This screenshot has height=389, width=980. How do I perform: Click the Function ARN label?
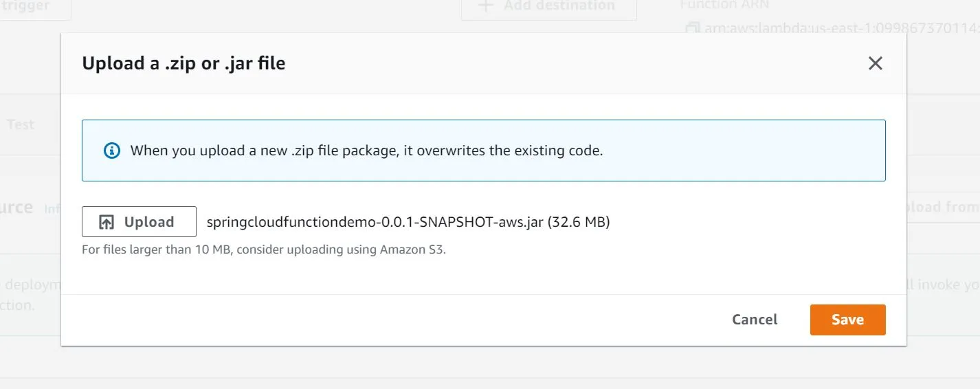pyautogui.click(x=724, y=5)
